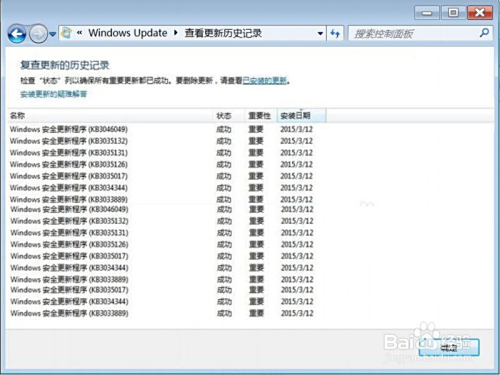Screen dimensions: 500x375
Task: Open recent pages dropdown beside navigation arrows
Action: [x=52, y=34]
